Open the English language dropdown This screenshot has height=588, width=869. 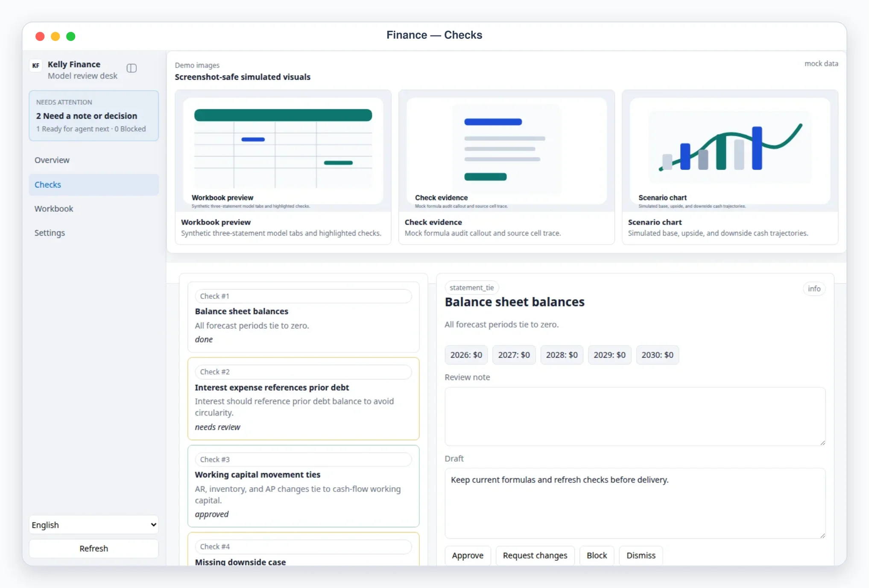[94, 525]
